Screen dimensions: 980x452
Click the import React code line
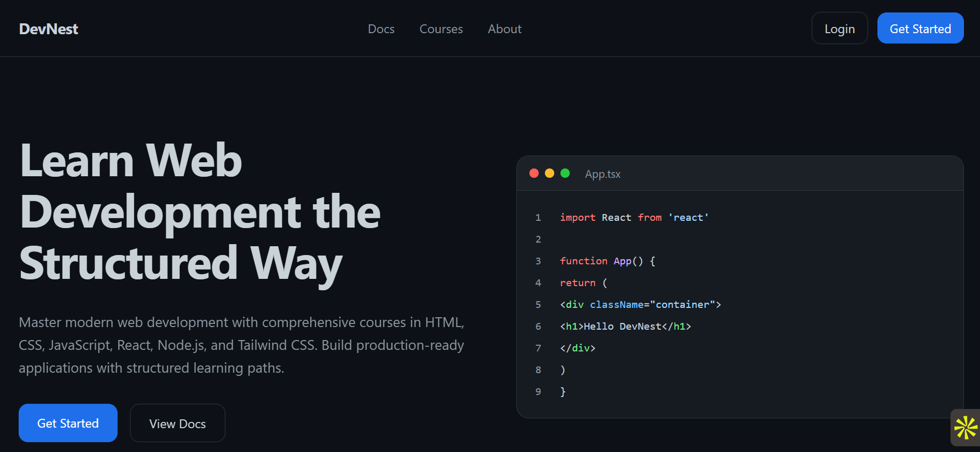point(634,218)
